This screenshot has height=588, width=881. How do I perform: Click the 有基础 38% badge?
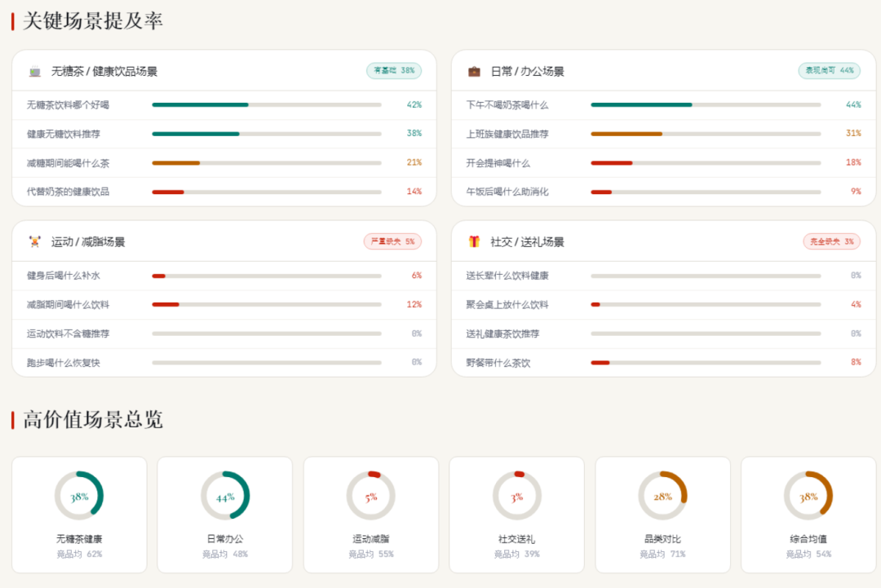click(x=394, y=71)
